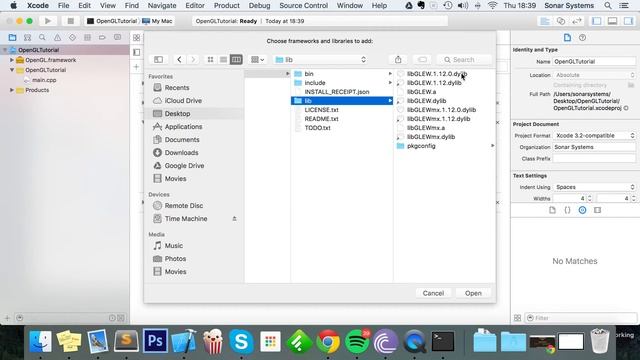Select the object library icon
Viewport: 640px width, 360px height.
[582, 210]
